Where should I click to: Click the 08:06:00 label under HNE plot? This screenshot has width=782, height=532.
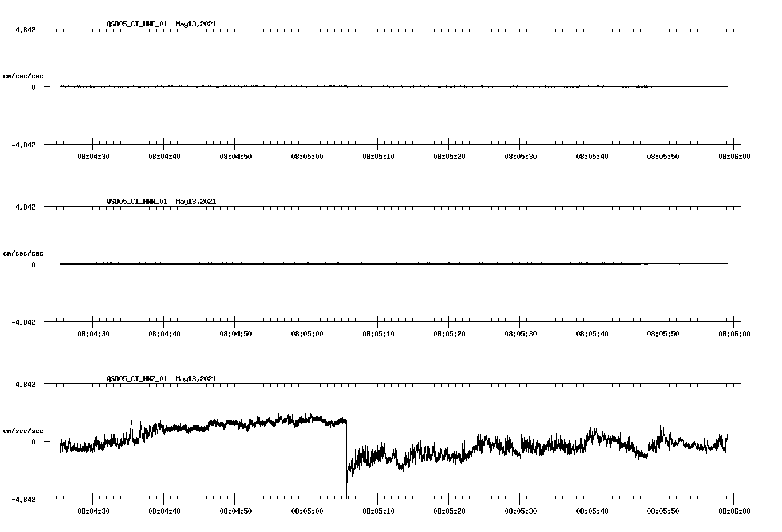coord(734,156)
